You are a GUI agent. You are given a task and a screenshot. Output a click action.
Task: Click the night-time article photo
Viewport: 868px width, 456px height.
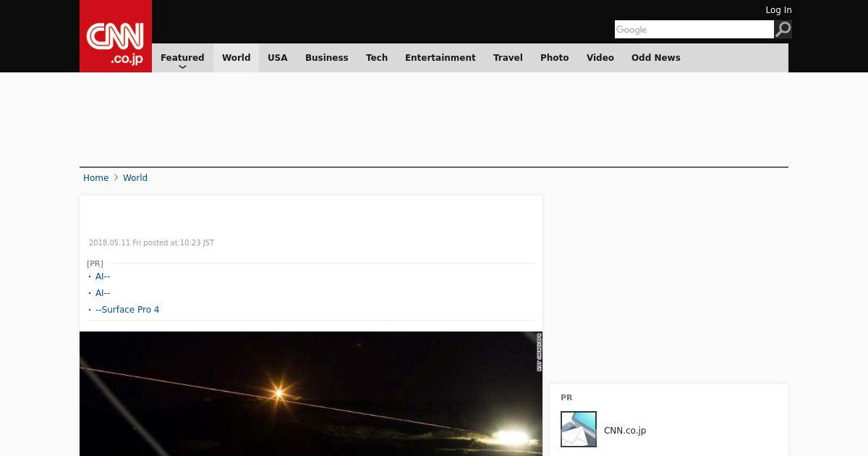coord(311,394)
